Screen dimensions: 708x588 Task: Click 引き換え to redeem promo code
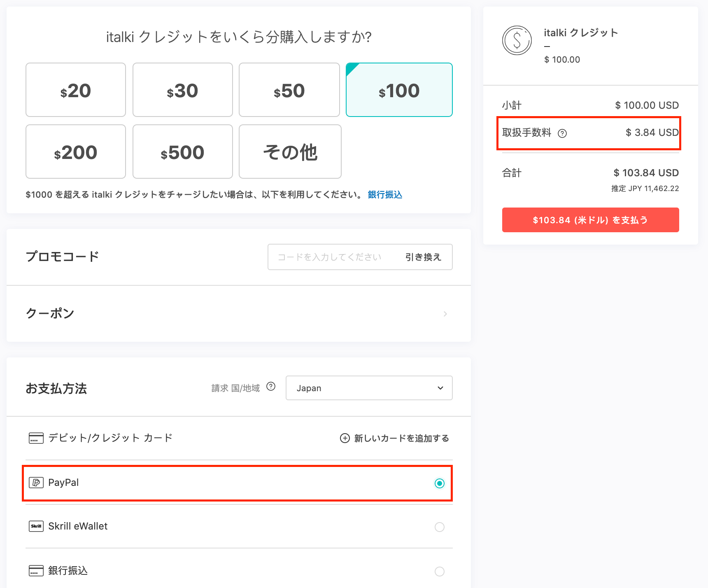(x=423, y=257)
